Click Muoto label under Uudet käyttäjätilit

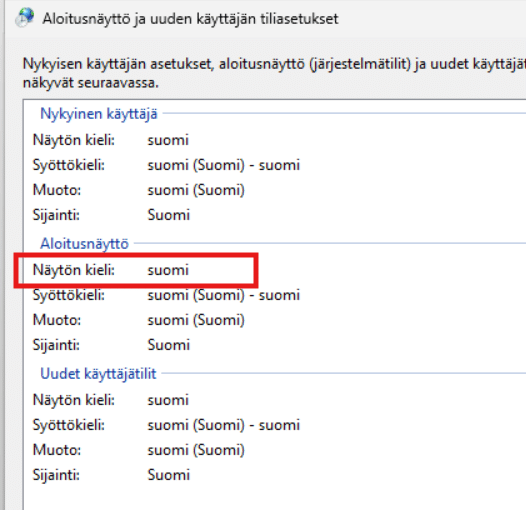click(57, 450)
